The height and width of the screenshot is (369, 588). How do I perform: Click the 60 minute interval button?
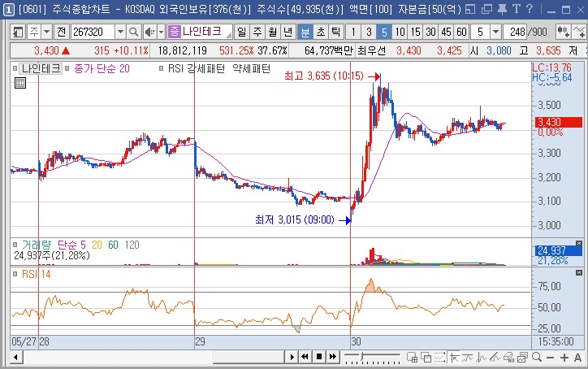pos(461,33)
